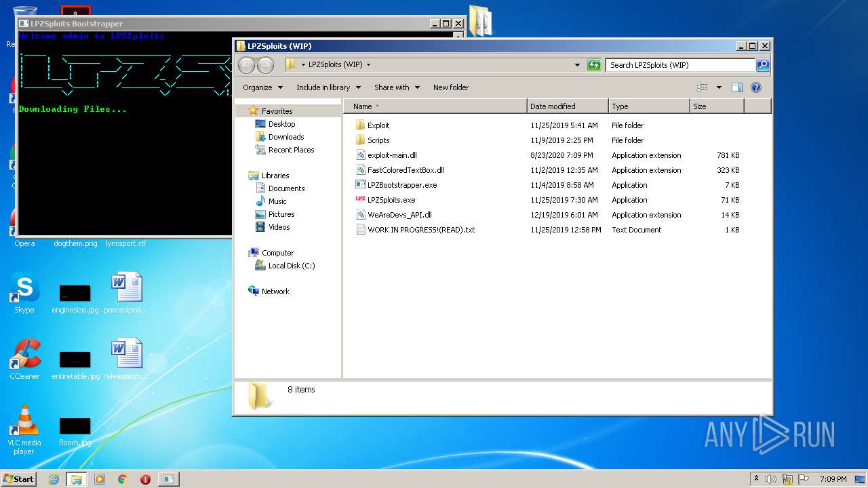Viewport: 868px width, 488px height.
Task: Click the New folder button
Action: (451, 87)
